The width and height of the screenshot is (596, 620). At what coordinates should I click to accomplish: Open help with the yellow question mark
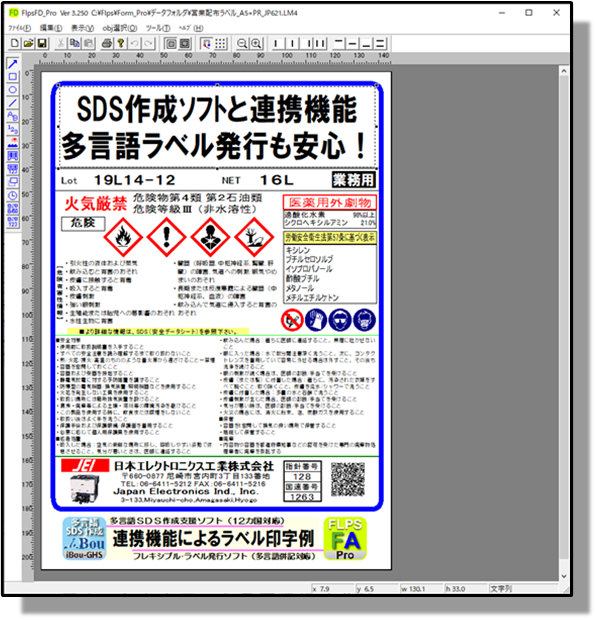pos(121,43)
